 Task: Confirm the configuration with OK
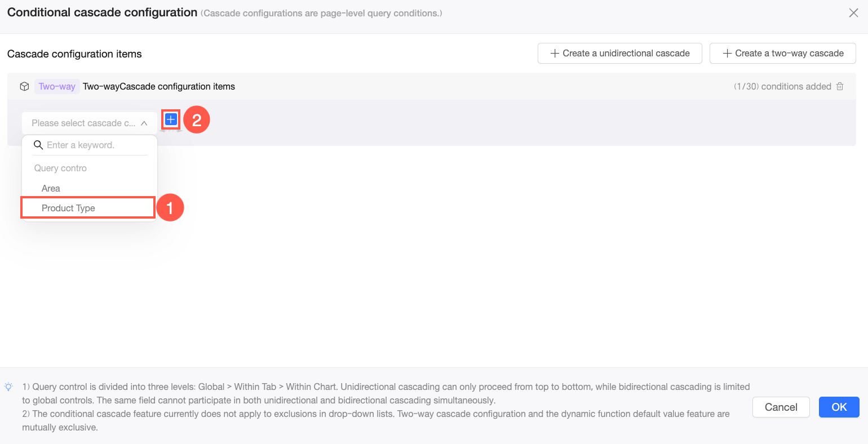point(839,407)
